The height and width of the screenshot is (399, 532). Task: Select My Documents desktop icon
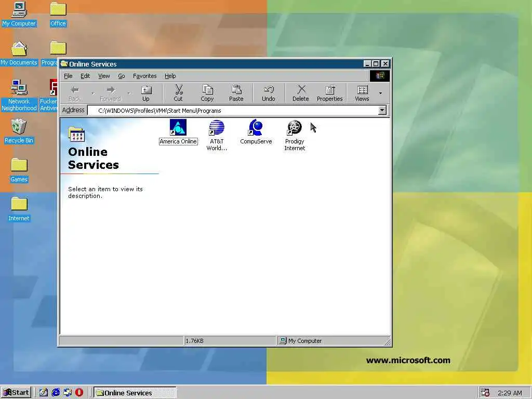point(19,54)
